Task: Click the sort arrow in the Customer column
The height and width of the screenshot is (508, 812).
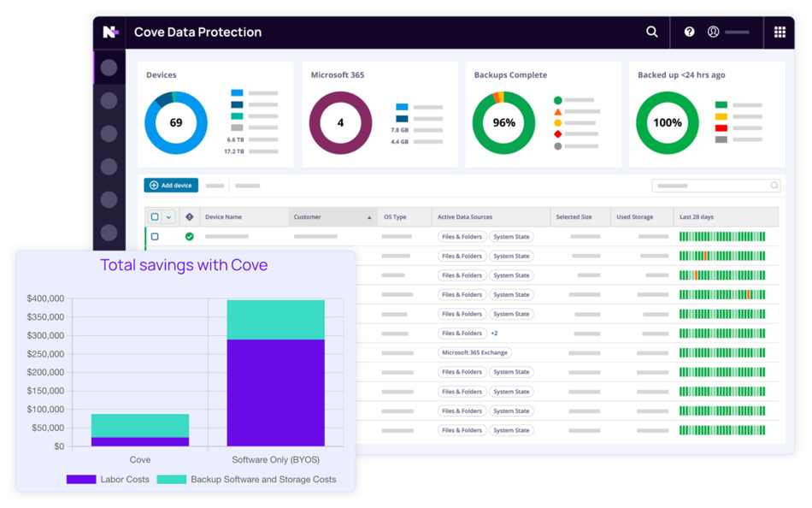Action: (x=369, y=217)
